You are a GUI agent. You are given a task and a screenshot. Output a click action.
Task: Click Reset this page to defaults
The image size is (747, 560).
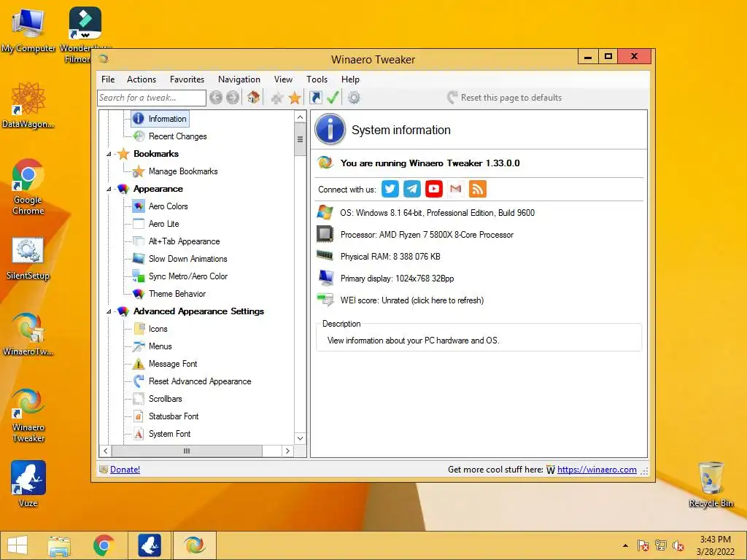pyautogui.click(x=505, y=98)
